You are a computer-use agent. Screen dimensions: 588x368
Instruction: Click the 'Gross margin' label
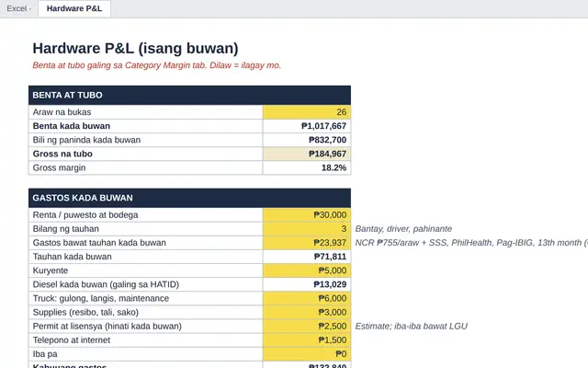59,167
